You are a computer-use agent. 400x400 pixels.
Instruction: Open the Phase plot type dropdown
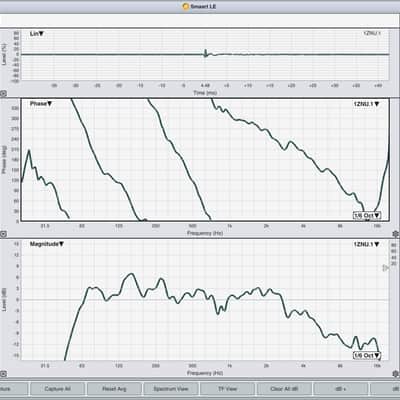click(x=41, y=104)
